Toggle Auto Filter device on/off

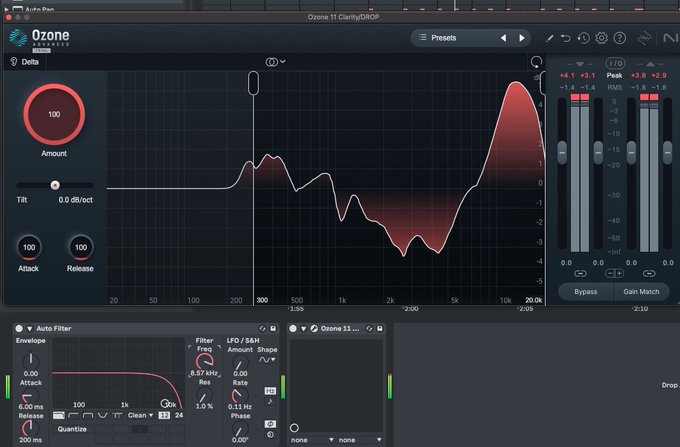(x=19, y=329)
